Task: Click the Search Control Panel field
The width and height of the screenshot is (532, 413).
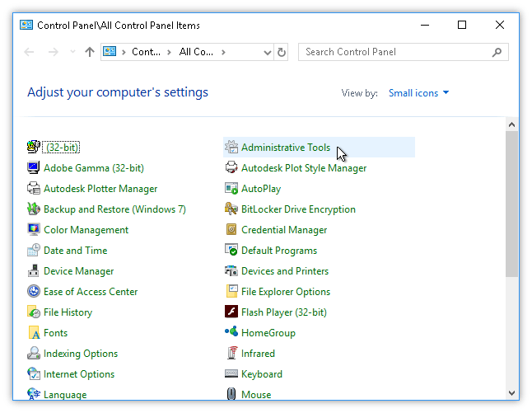Action: tap(395, 52)
